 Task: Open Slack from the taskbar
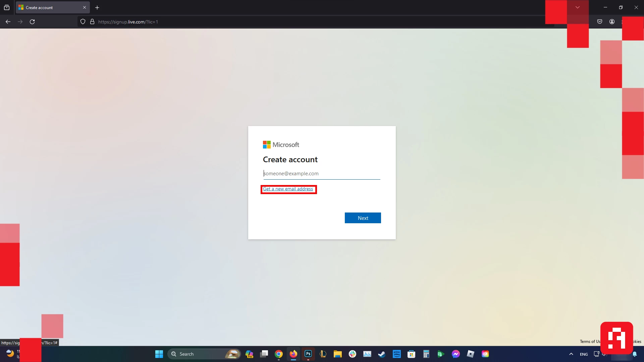[x=353, y=354]
